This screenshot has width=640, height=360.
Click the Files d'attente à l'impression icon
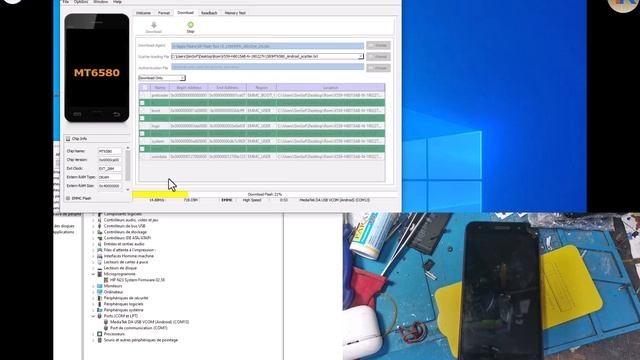coord(99,250)
